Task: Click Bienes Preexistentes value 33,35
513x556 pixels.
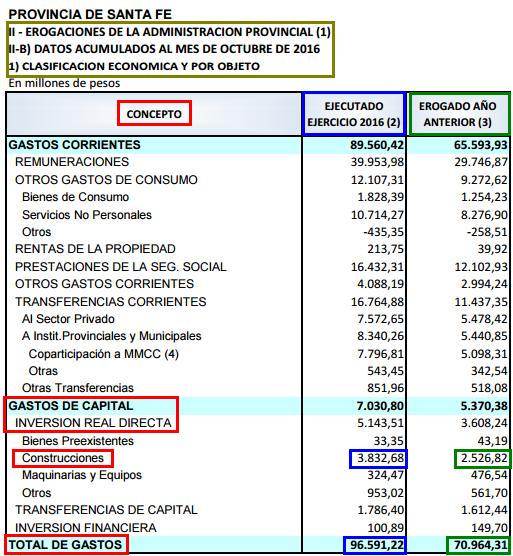Action: coord(389,440)
